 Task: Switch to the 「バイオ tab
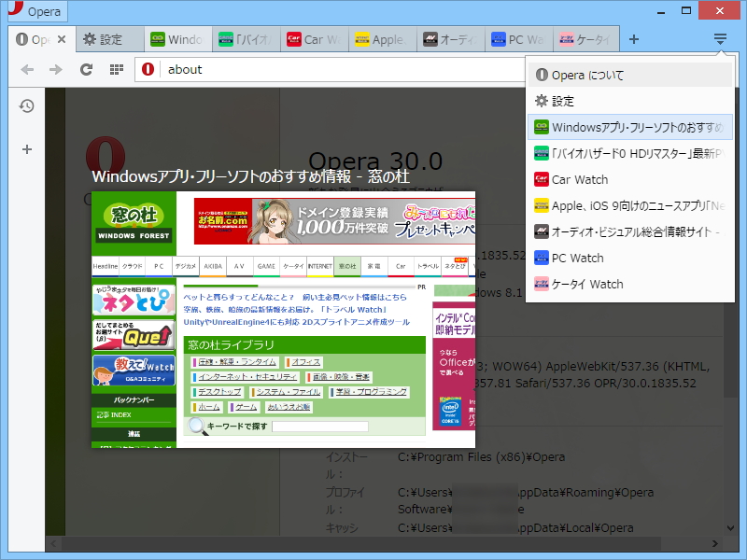tap(247, 39)
